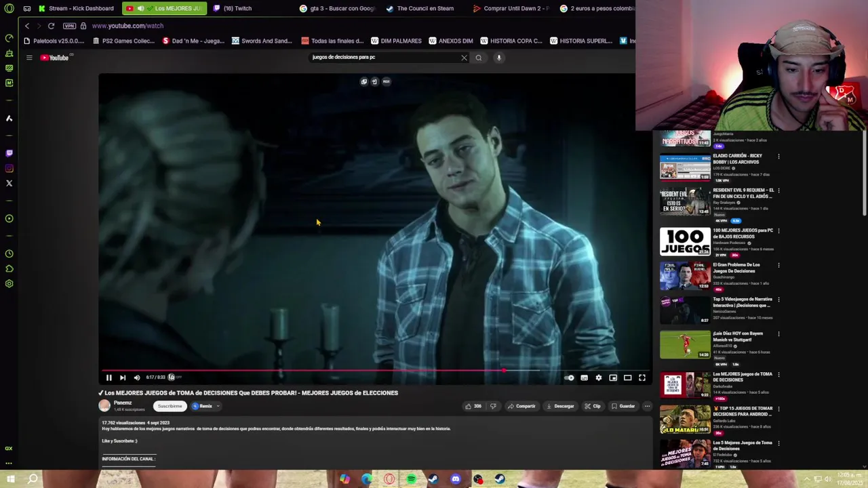
Task: Save video with Guardar button
Action: (623, 406)
